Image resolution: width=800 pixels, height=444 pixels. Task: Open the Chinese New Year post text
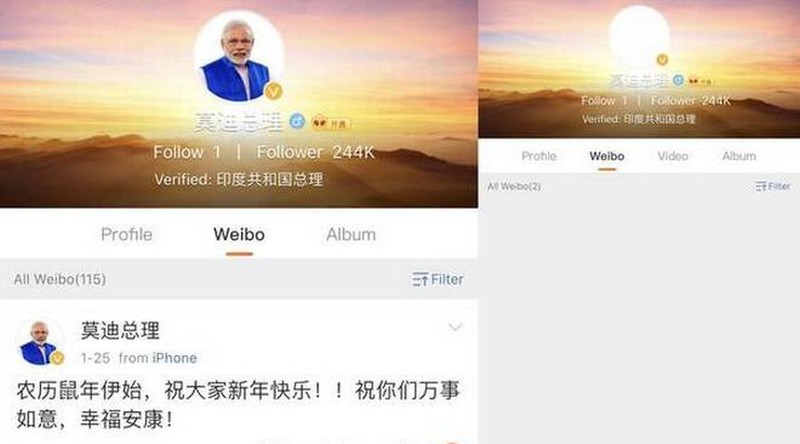click(x=238, y=405)
